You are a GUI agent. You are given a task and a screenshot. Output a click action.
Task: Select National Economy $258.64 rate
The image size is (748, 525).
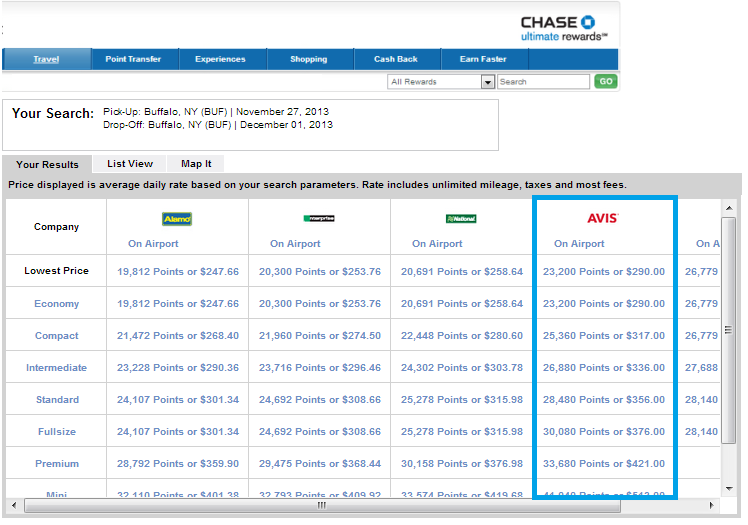[462, 304]
